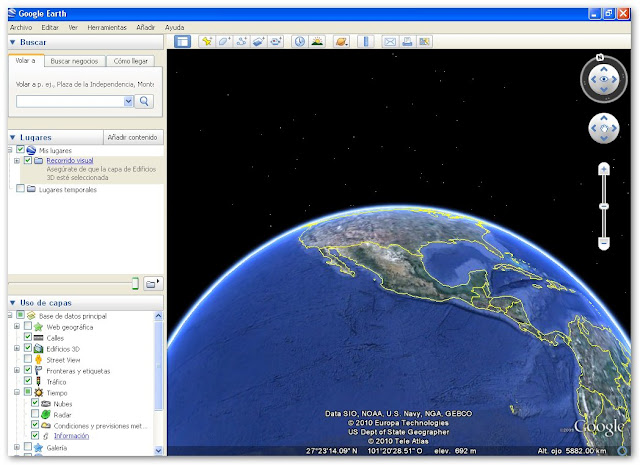Expand the Recorrido visual folder
Viewport: 640px width, 465px height.
pyautogui.click(x=17, y=161)
